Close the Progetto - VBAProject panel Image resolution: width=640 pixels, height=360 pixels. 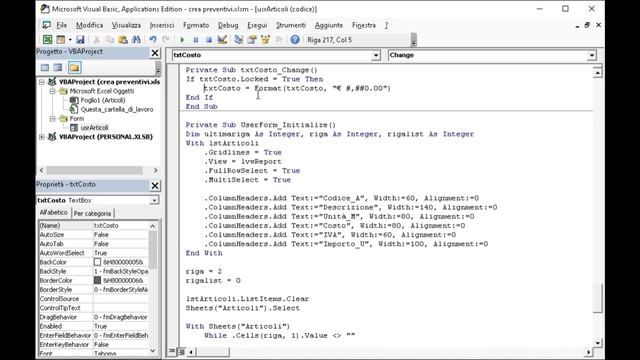click(155, 53)
